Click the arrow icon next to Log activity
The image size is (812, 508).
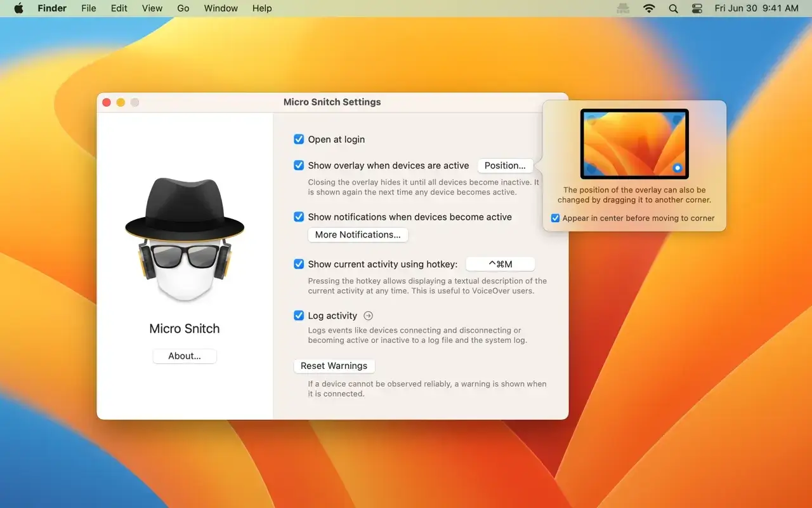(x=368, y=316)
